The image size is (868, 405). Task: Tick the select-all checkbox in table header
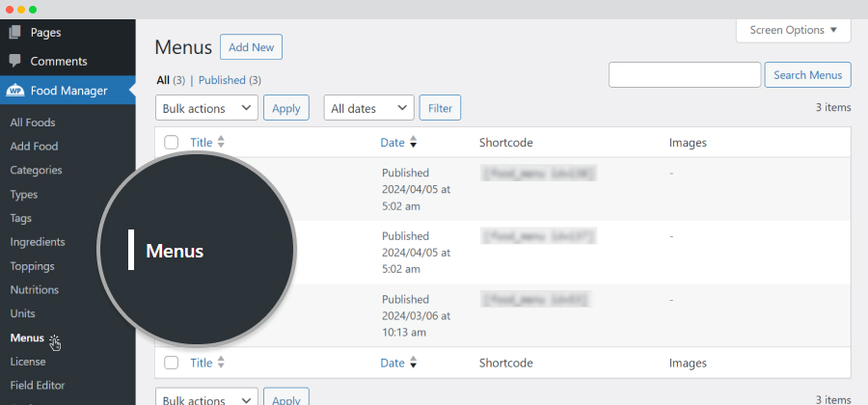(x=172, y=142)
